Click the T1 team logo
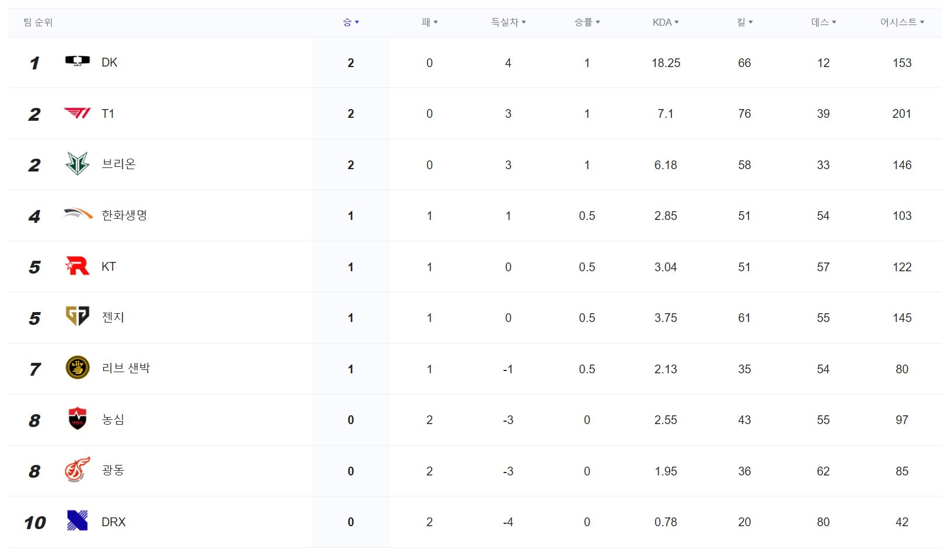This screenshot has width=945, height=560. 77,113
